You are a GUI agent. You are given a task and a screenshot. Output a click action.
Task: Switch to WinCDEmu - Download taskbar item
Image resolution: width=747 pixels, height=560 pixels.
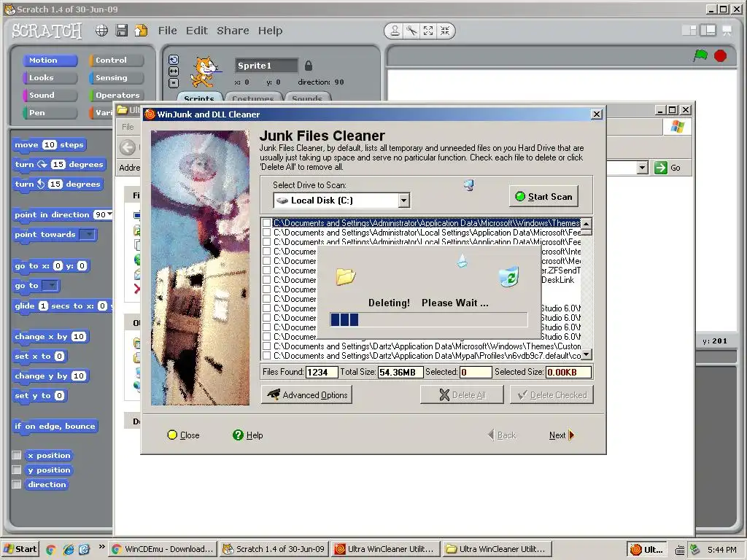coord(163,549)
